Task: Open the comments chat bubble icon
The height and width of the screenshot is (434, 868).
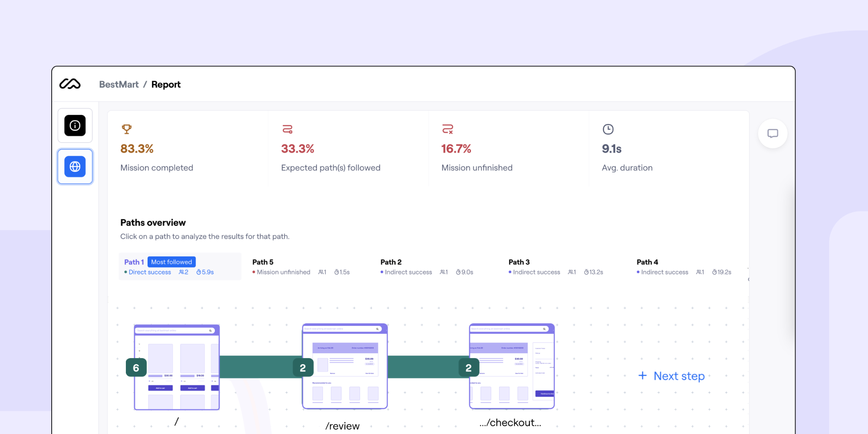Action: tap(773, 134)
